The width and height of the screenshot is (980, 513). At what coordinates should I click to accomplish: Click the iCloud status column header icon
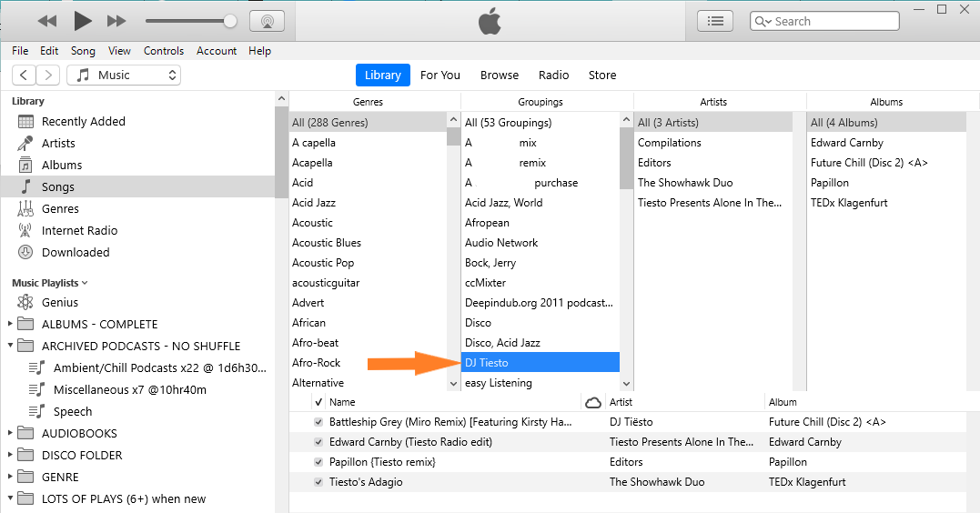(x=592, y=402)
